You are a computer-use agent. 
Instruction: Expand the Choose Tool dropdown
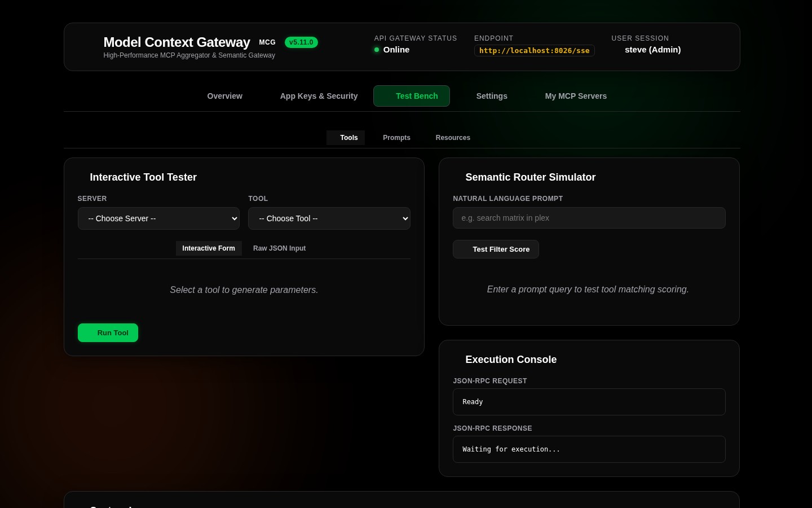point(329,218)
